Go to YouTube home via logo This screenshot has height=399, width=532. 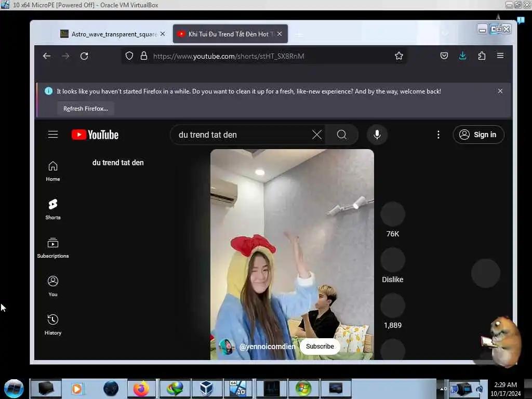tap(95, 135)
